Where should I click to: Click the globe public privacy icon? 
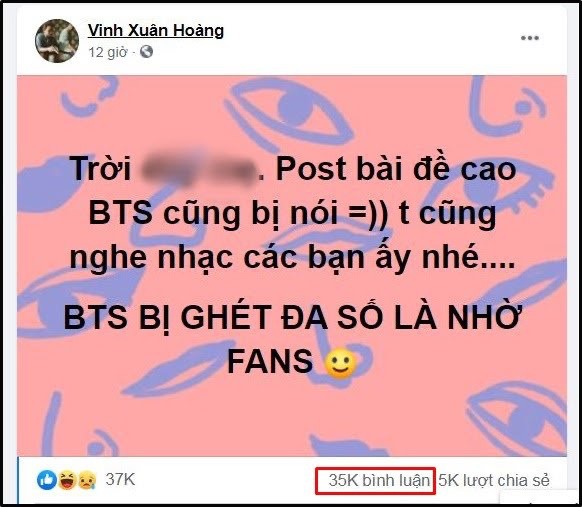coord(146,52)
